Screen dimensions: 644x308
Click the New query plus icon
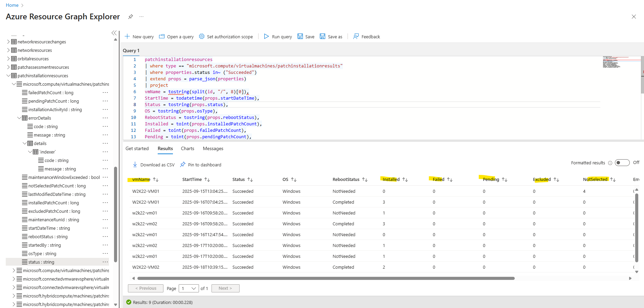[x=127, y=36]
